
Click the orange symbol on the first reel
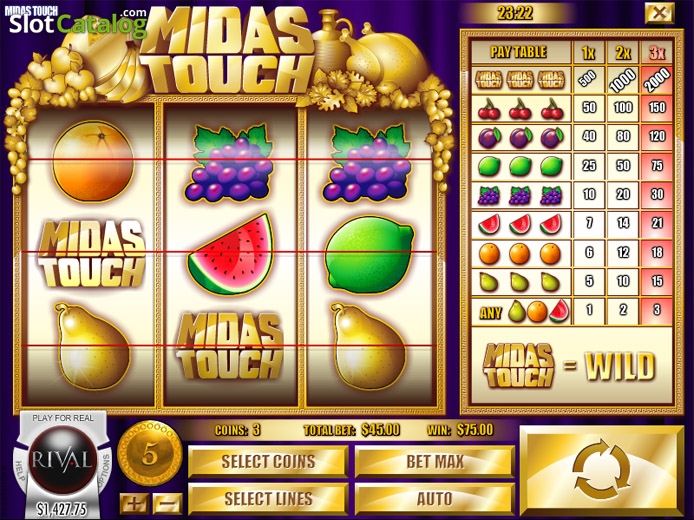(93, 161)
